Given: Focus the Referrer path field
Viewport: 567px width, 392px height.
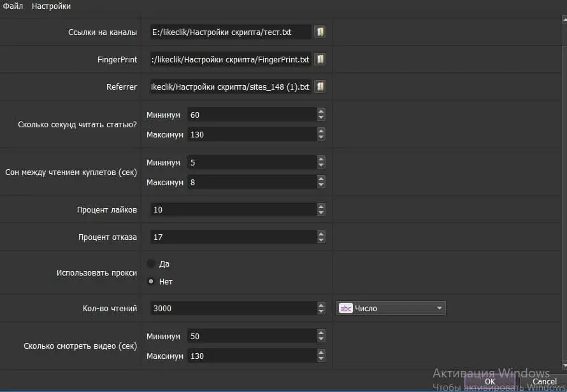Looking at the screenshot, I should tap(231, 87).
